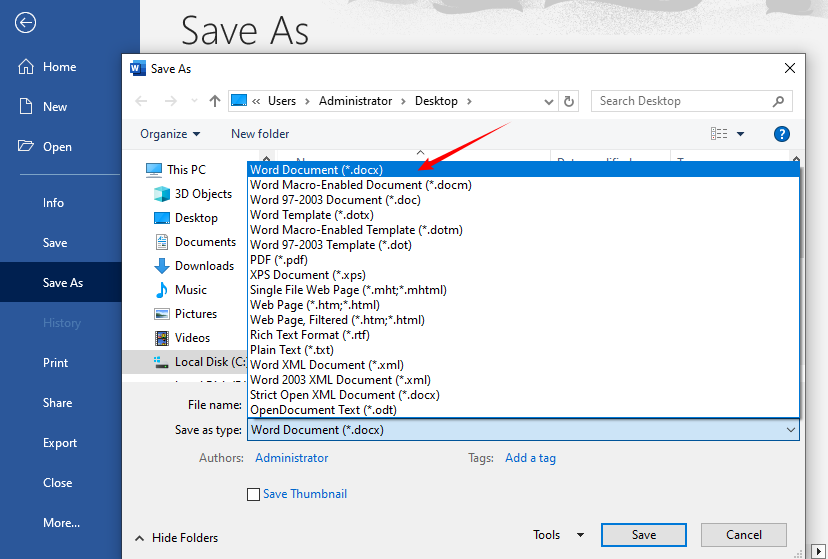Click Add a tag field
828x559 pixels.
click(530, 458)
